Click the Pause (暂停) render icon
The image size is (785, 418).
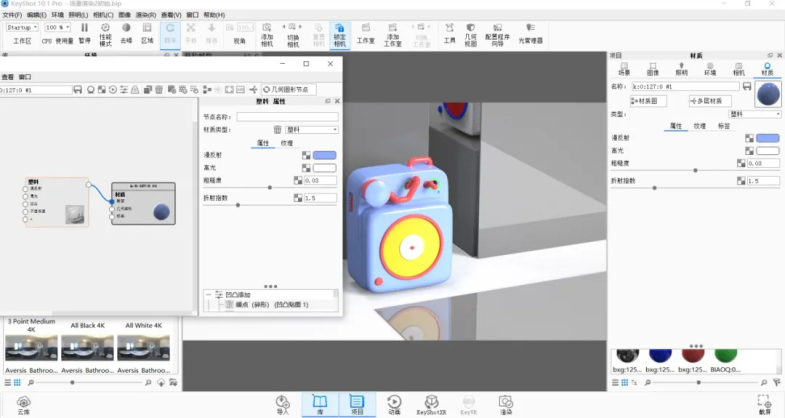tap(84, 34)
